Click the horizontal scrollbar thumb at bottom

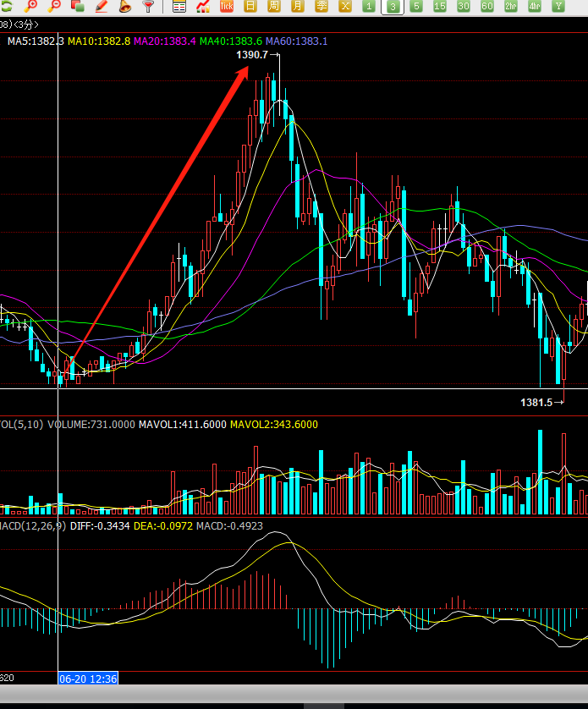[x=324, y=705]
